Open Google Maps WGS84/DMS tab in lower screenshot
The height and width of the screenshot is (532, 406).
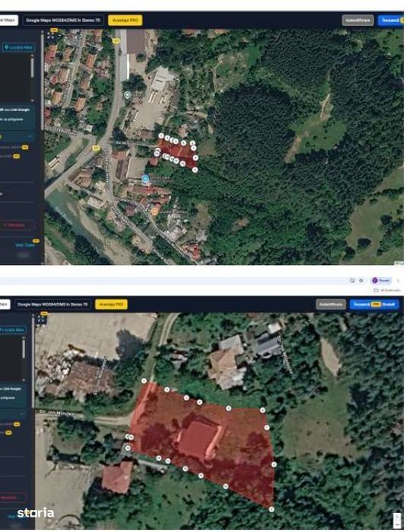tap(53, 304)
